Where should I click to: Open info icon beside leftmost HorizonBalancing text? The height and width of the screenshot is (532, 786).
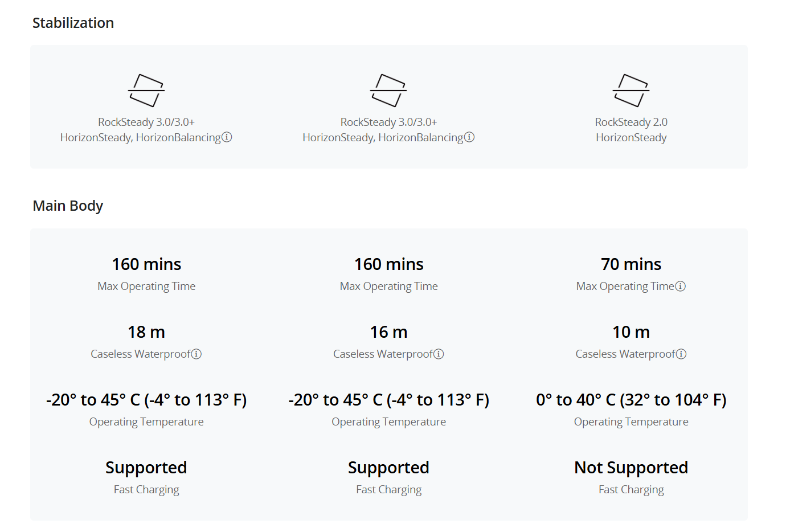pos(227,137)
